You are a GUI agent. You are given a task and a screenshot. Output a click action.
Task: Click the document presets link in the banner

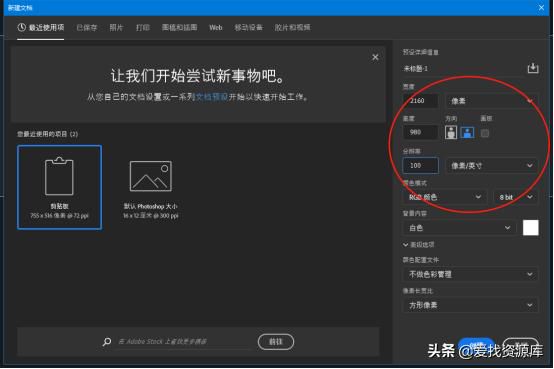(x=212, y=97)
